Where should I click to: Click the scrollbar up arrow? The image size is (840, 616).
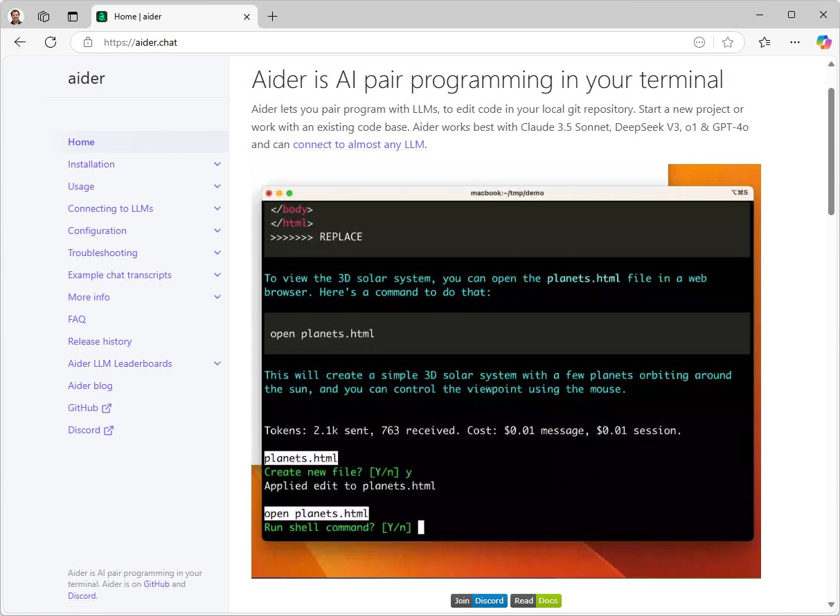coord(832,64)
